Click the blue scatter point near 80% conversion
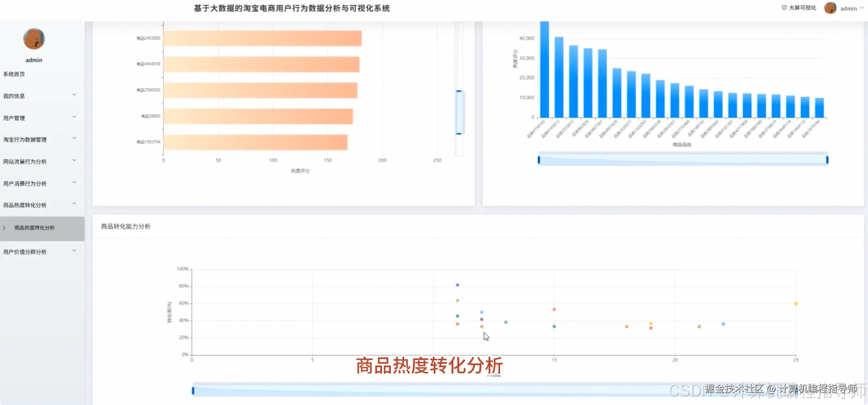 [x=457, y=284]
